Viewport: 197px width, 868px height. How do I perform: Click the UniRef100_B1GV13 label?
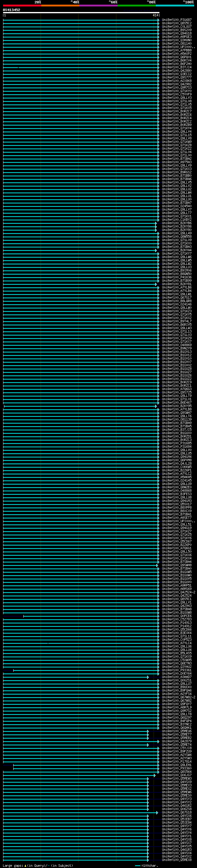[x=176, y=352]
